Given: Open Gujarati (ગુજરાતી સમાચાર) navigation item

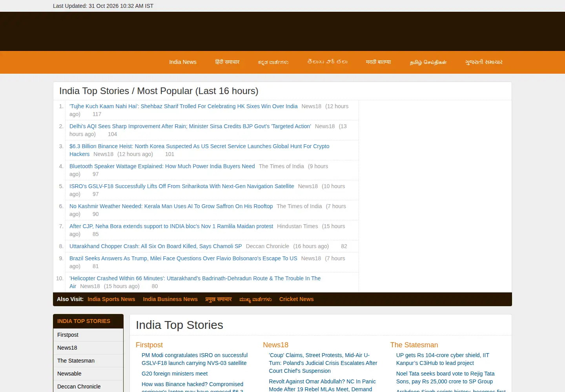Looking at the screenshot, I should [484, 62].
